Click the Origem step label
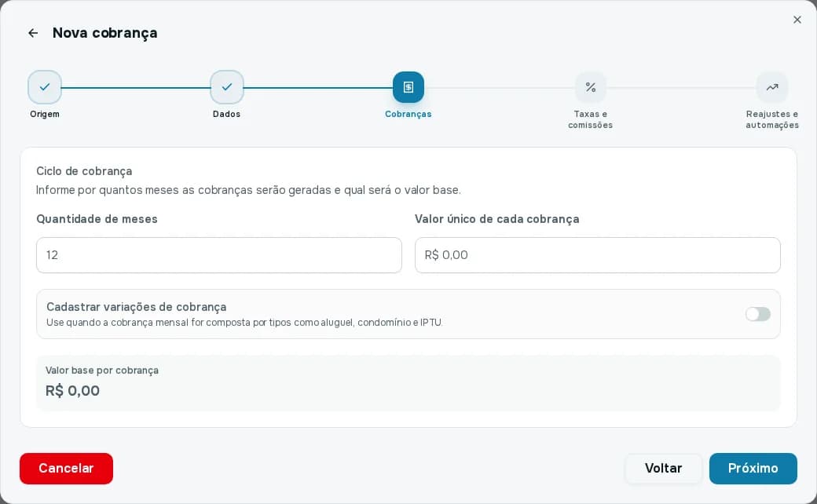The width and height of the screenshot is (817, 504). (x=45, y=114)
